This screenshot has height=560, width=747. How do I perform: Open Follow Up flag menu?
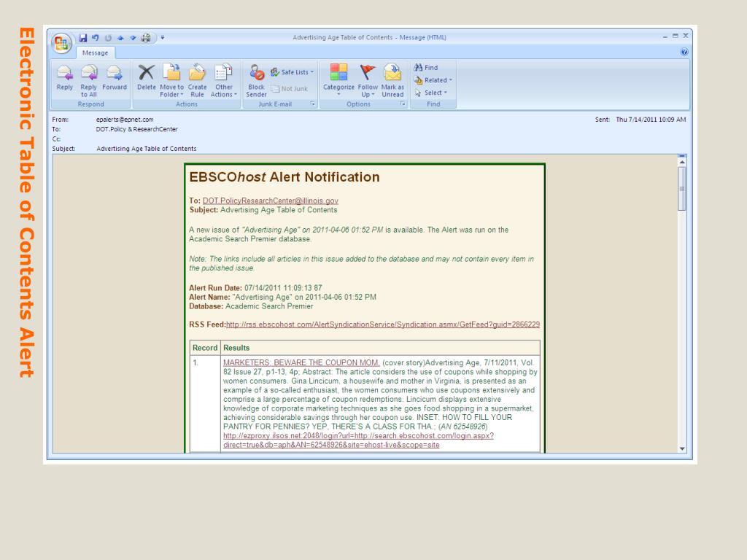(x=368, y=80)
